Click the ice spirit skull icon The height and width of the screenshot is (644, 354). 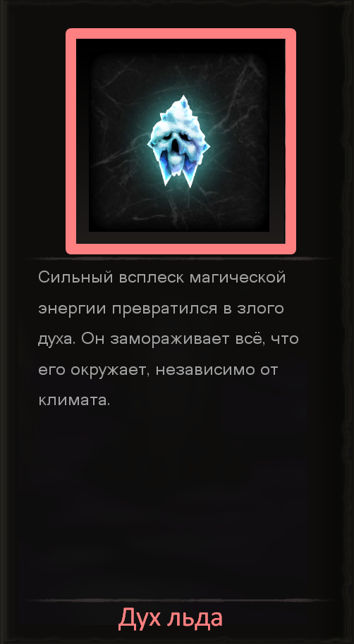(179, 142)
